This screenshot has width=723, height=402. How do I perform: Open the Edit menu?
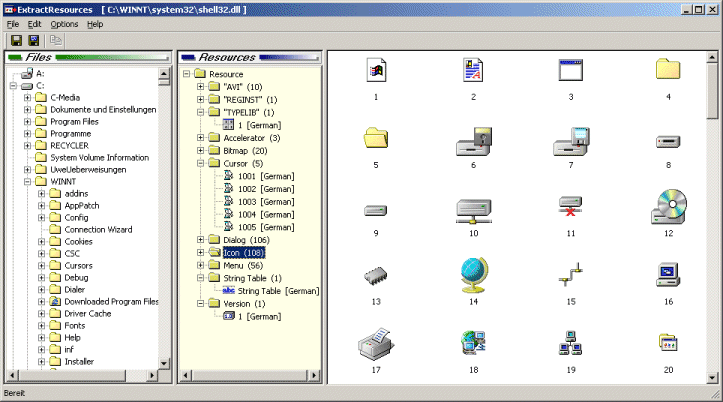tap(34, 24)
